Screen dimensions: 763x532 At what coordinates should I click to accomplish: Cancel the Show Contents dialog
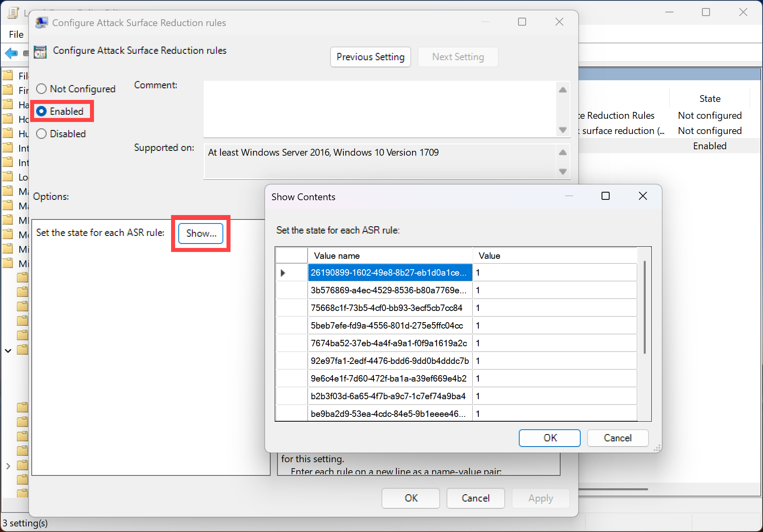coord(618,438)
